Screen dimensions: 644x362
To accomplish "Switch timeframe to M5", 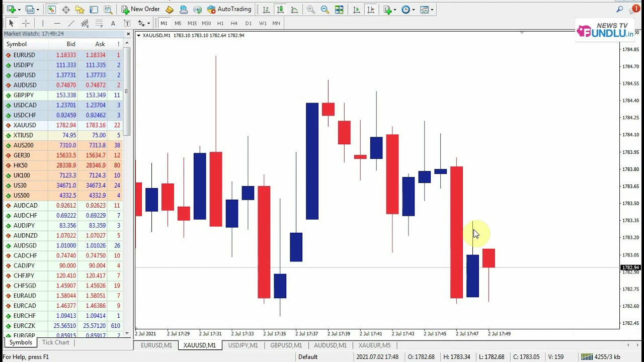I will click(178, 23).
